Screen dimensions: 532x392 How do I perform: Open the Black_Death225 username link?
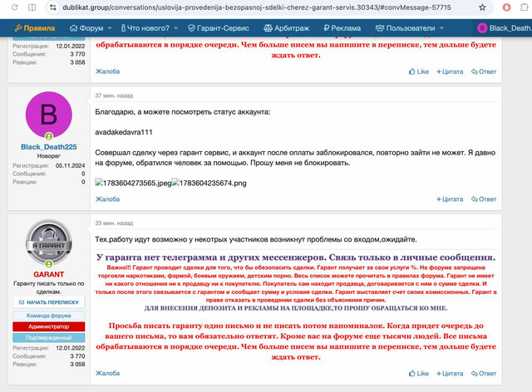[x=49, y=147]
